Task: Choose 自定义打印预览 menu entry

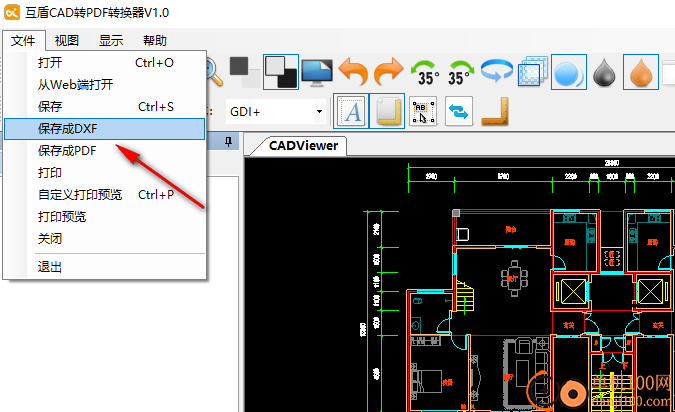Action: click(105, 195)
